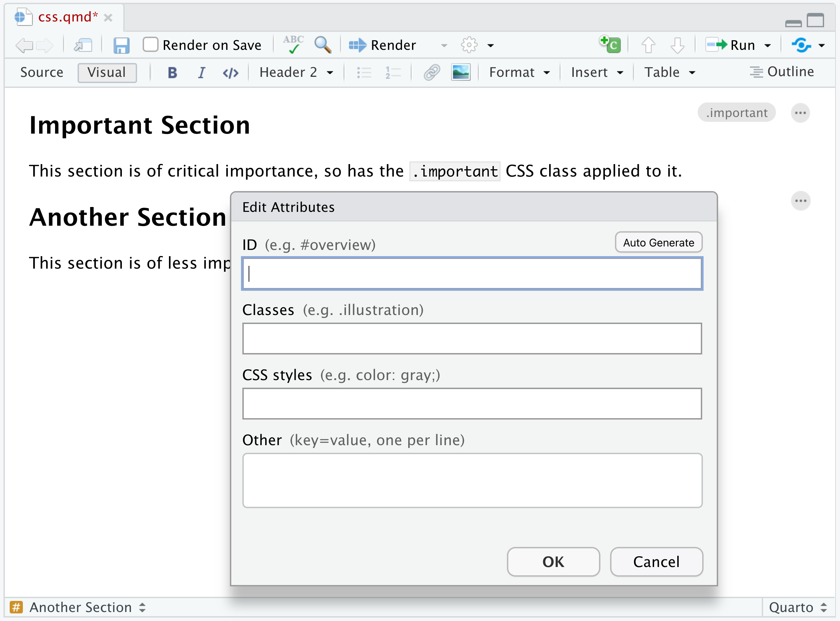Click the spell check ABC icon
The width and height of the screenshot is (840, 621).
click(x=293, y=45)
